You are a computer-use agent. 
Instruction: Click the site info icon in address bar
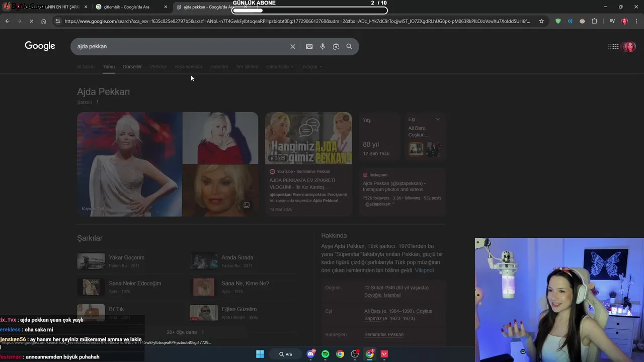click(58, 21)
